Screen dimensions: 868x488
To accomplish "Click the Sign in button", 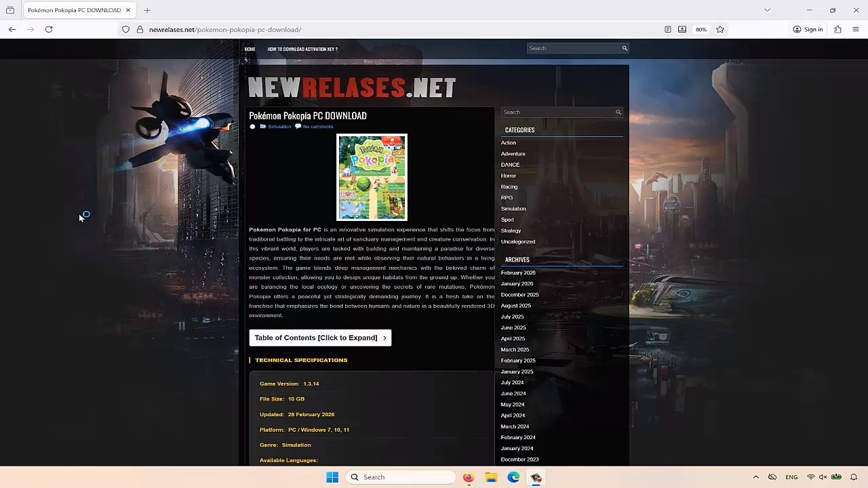I will [x=808, y=29].
